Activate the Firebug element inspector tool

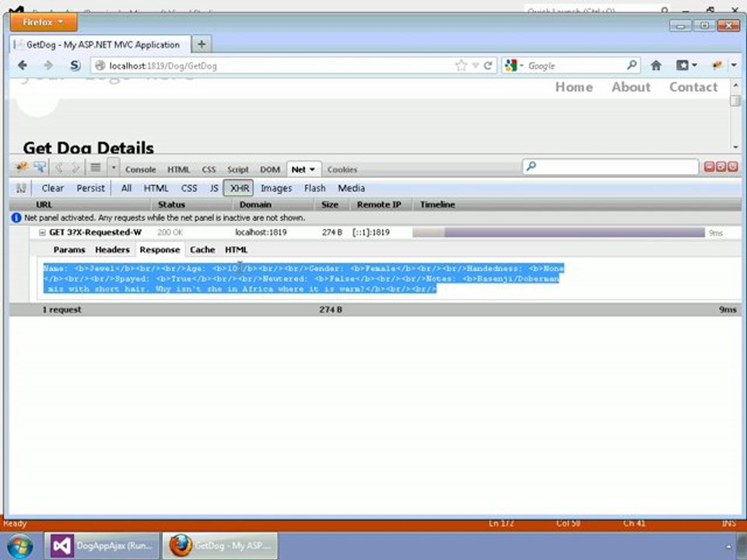point(40,167)
